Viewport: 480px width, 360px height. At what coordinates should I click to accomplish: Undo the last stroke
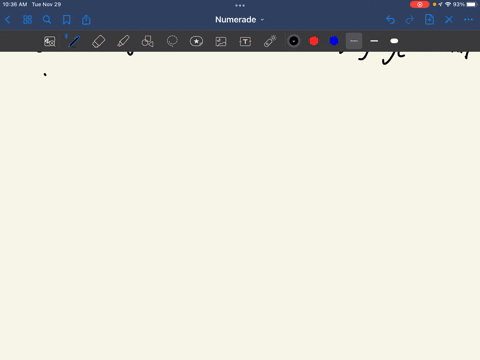(390, 20)
